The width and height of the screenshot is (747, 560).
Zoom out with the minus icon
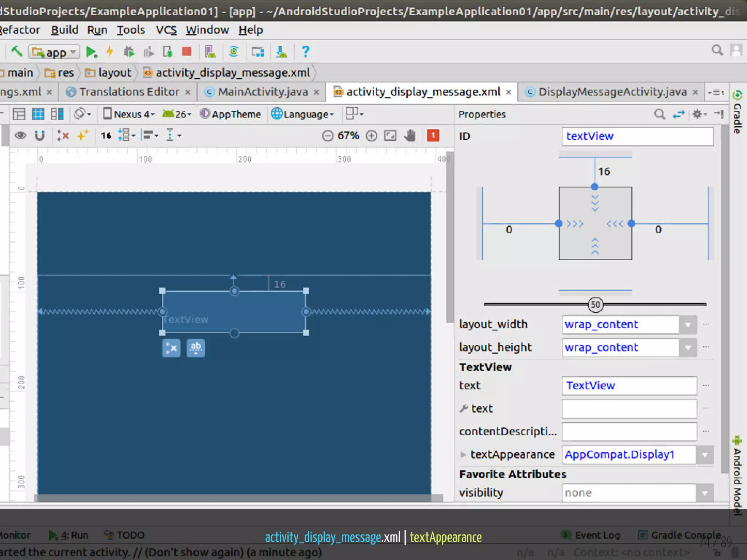tap(328, 136)
